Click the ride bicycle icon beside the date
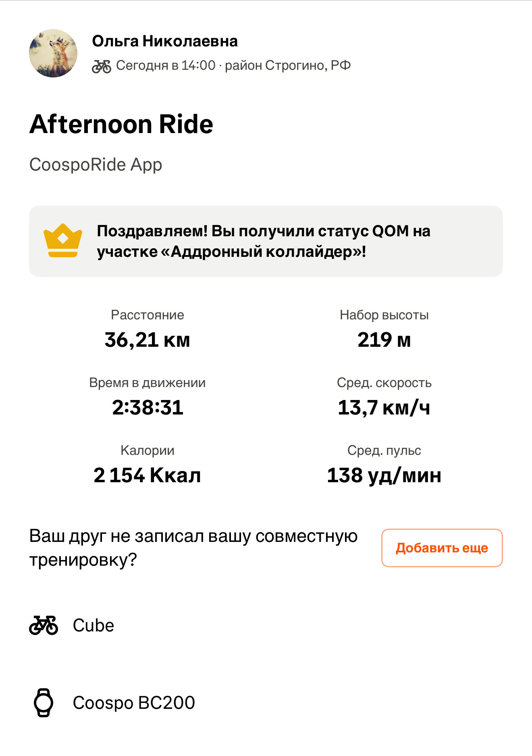 102,66
